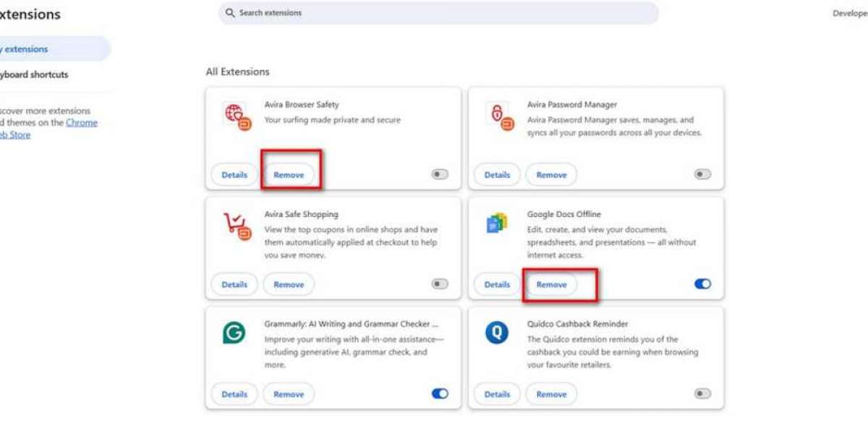Open Details for the Grammarly extension
The image size is (868, 434).
tap(234, 395)
